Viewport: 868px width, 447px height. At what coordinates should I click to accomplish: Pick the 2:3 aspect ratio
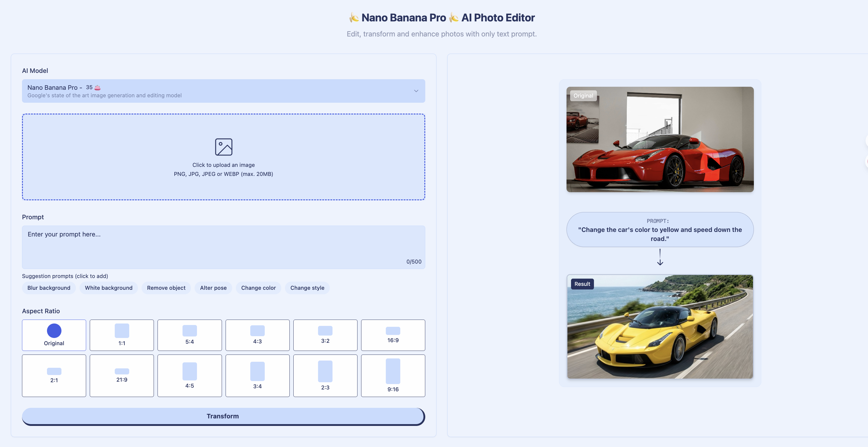click(325, 376)
